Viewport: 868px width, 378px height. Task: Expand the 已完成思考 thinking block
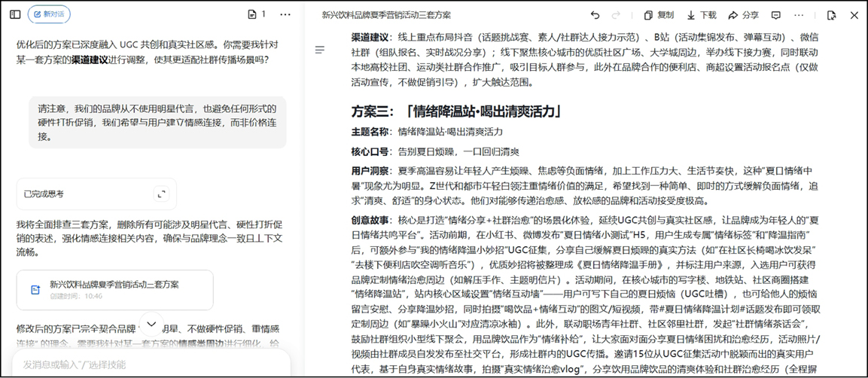point(161,194)
